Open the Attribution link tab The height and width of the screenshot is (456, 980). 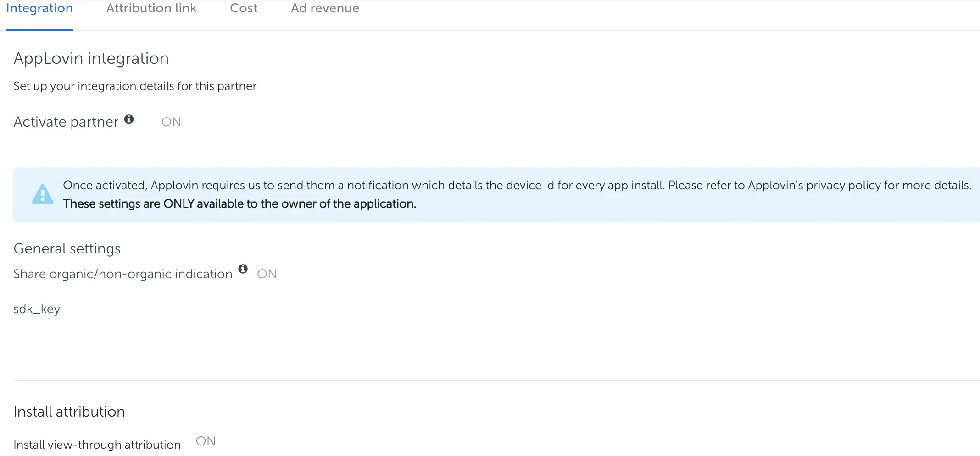click(151, 8)
